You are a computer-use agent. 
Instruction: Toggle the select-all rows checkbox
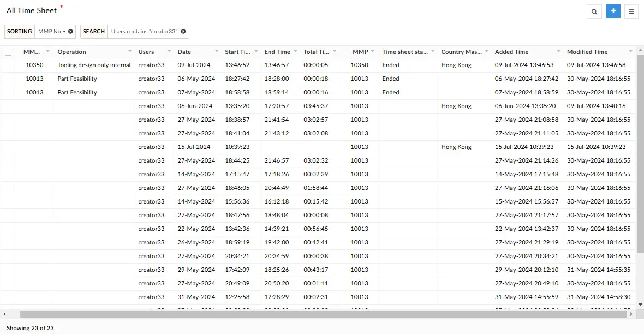(x=8, y=51)
